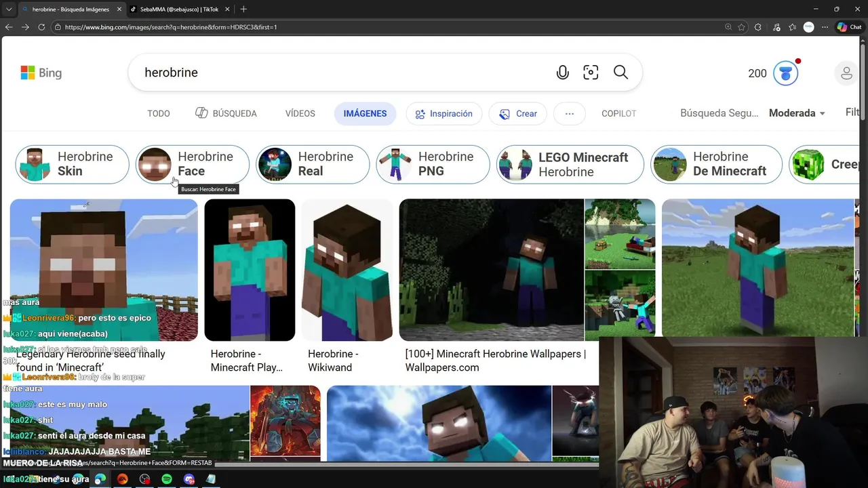Open the Herobrine in grassy field image

(758, 268)
